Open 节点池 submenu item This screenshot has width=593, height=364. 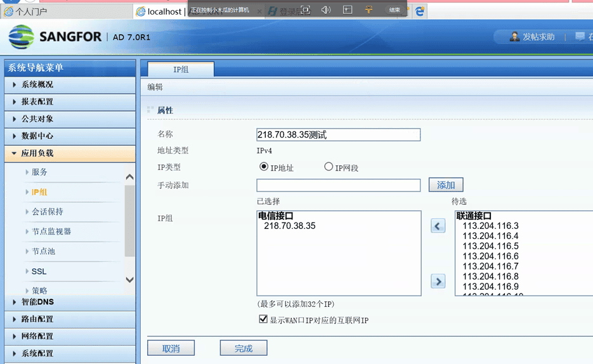(44, 251)
